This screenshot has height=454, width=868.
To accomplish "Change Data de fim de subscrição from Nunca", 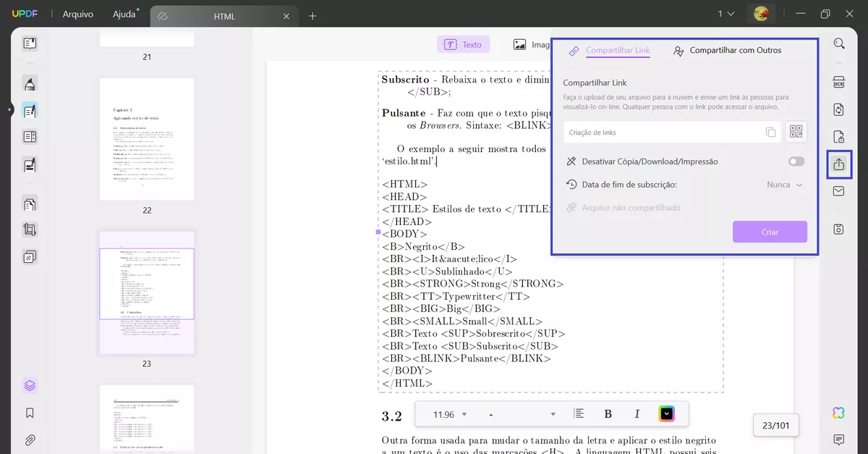I will point(783,185).
